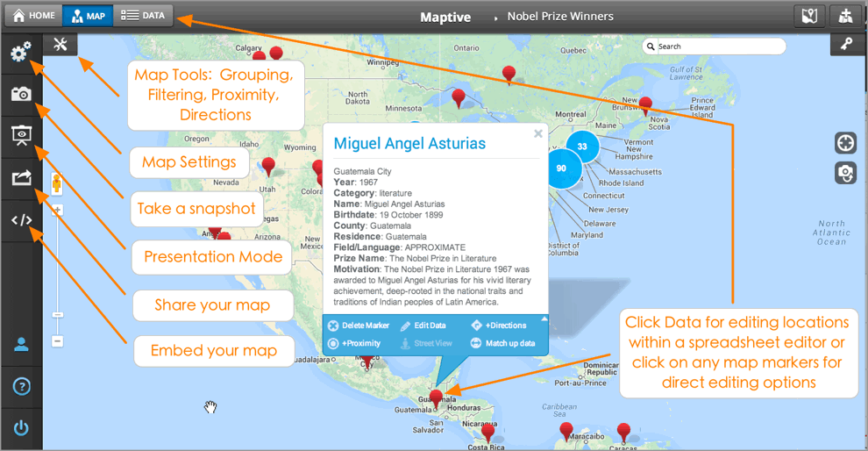Click the Edit Data button
Image resolution: width=868 pixels, height=451 pixels.
coord(423,326)
